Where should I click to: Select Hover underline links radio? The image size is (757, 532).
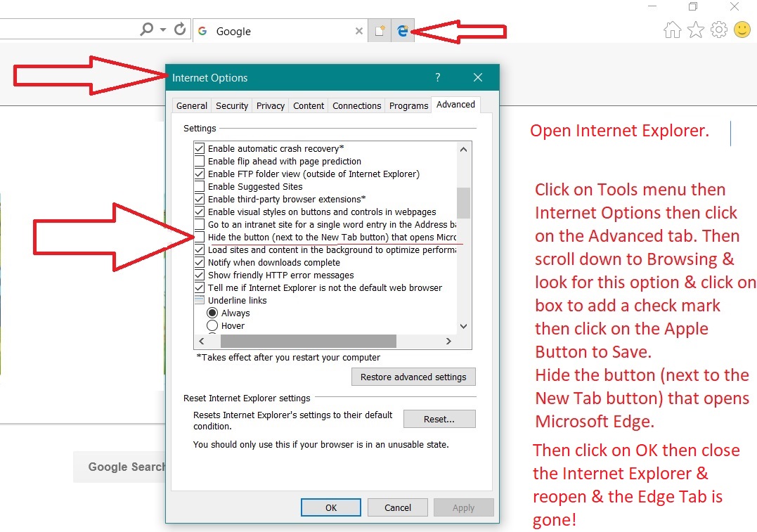point(212,325)
